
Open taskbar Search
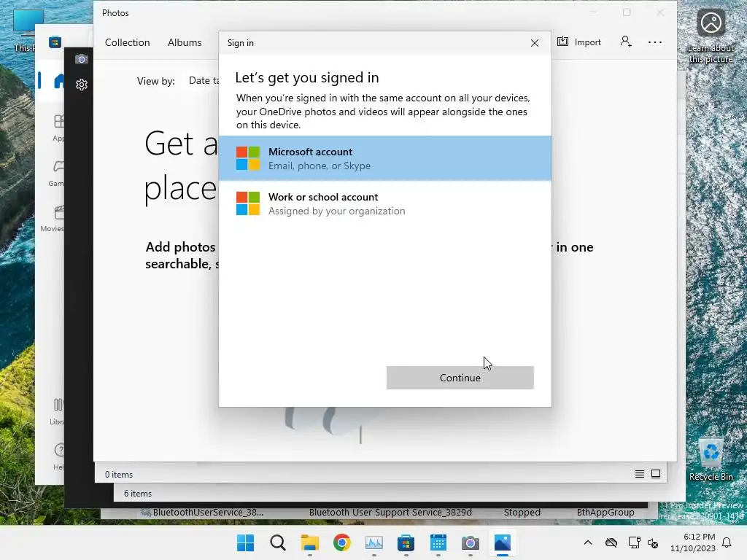278,542
